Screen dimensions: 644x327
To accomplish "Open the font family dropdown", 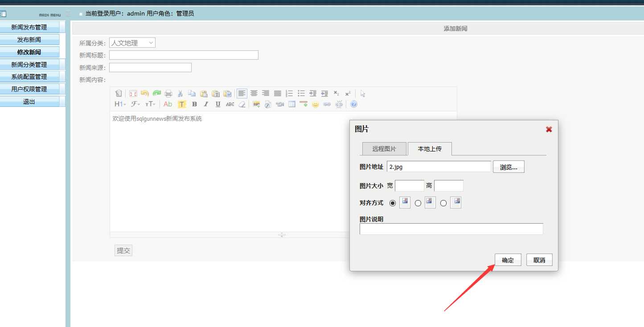I will click(x=135, y=104).
